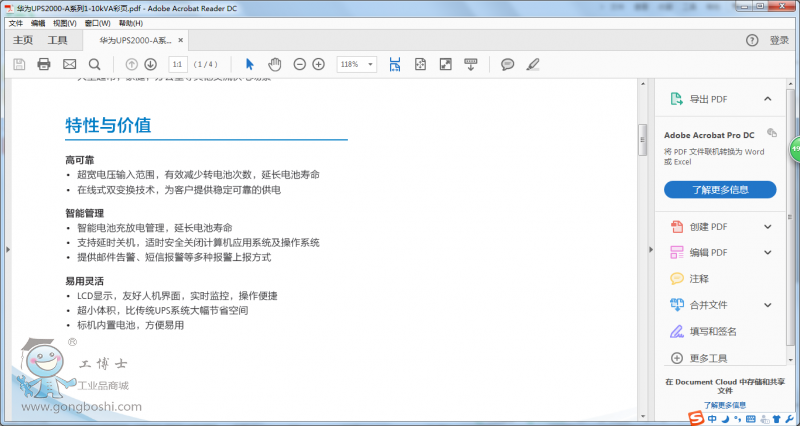Image resolution: width=800 pixels, height=426 pixels.
Task: Activate the Hand pan tool
Action: point(275,64)
